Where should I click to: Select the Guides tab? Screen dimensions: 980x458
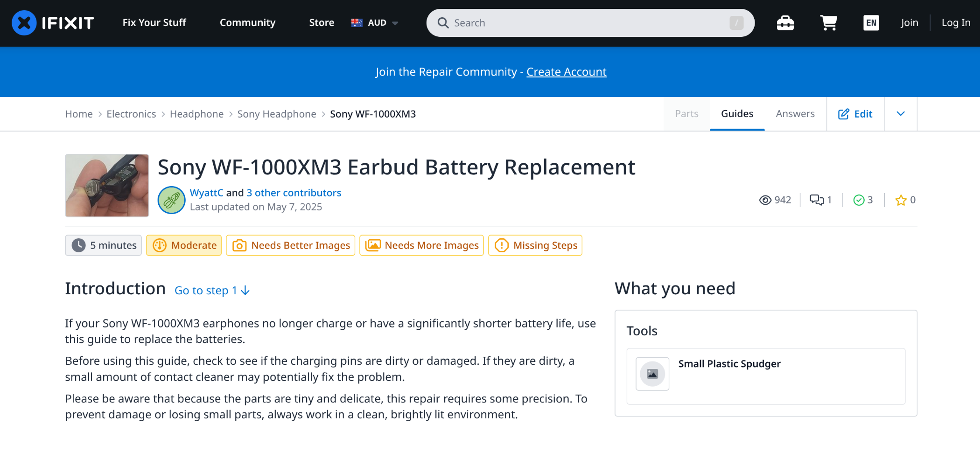[737, 114]
